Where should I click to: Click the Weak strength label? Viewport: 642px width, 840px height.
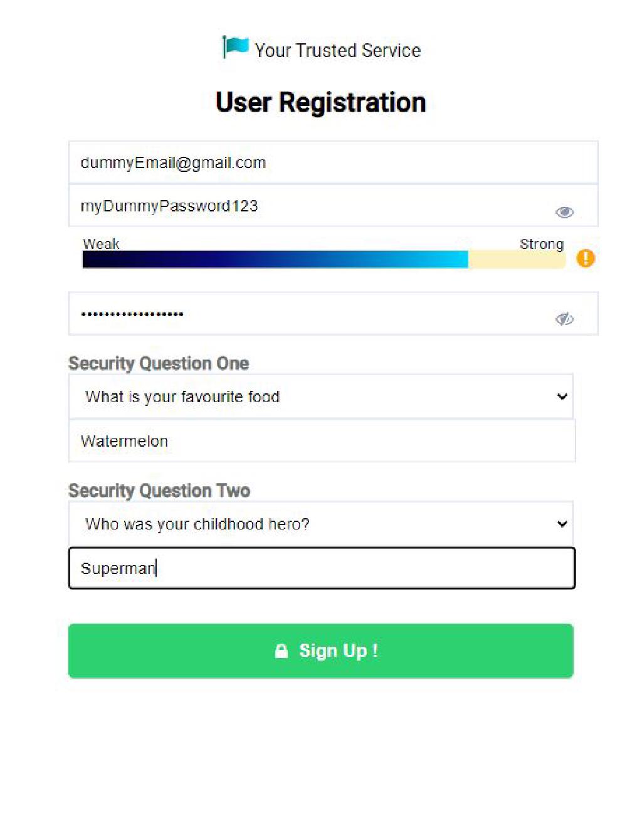pyautogui.click(x=101, y=243)
